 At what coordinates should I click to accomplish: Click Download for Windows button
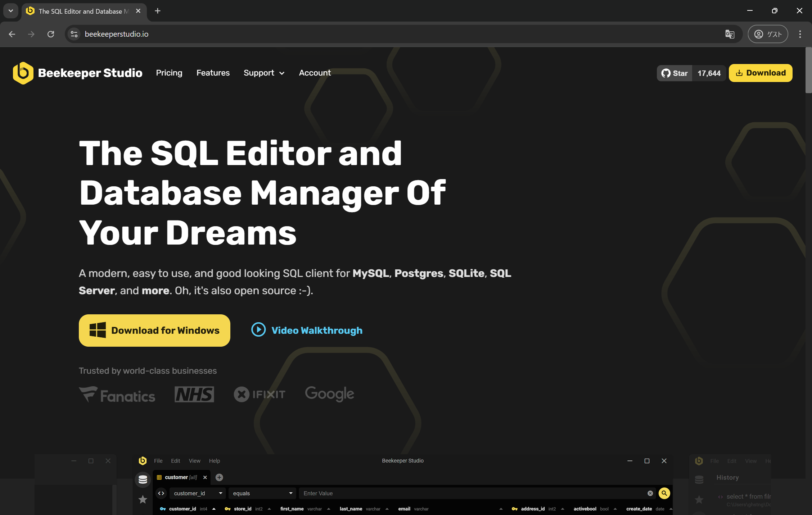click(x=154, y=331)
